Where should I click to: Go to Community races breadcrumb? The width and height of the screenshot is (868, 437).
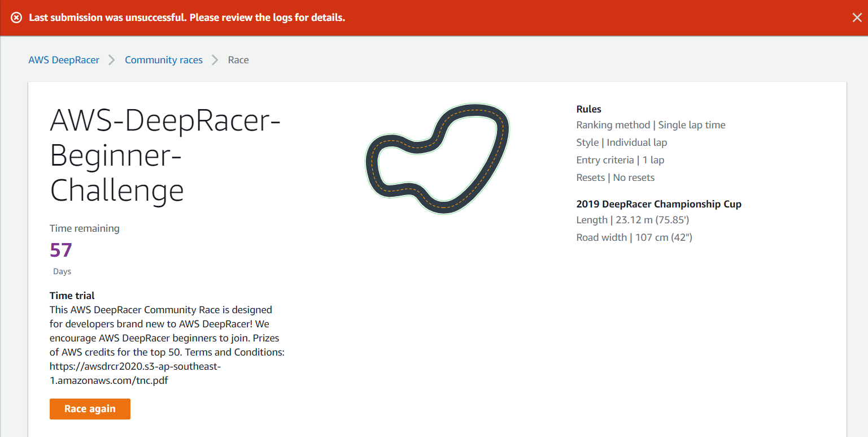pyautogui.click(x=164, y=60)
